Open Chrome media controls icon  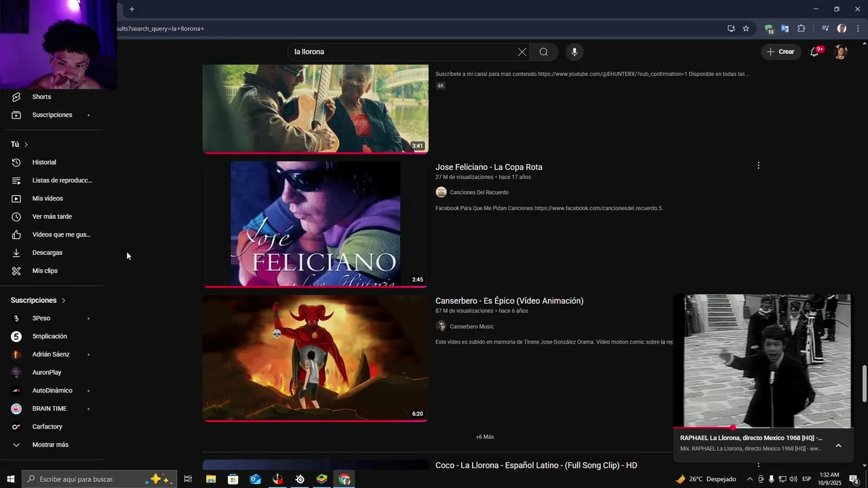tap(825, 28)
